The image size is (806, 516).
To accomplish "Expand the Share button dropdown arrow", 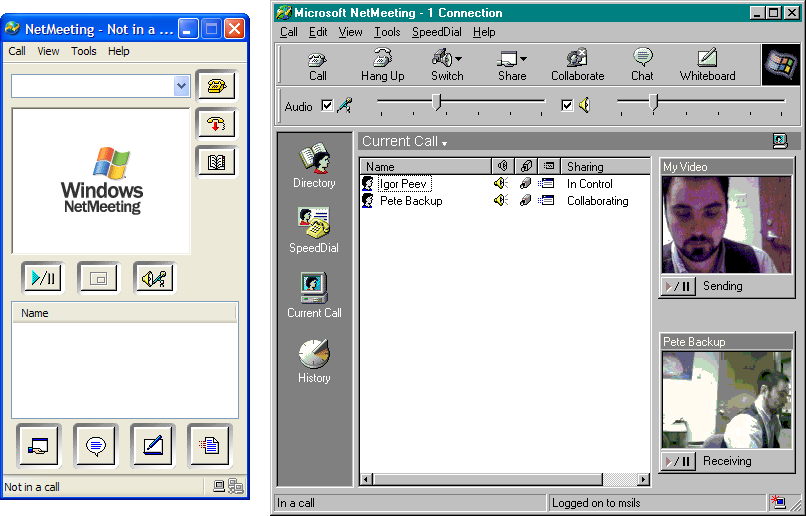I will 523,59.
